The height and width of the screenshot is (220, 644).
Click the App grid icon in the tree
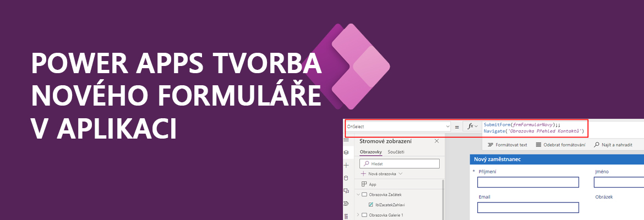(x=364, y=184)
